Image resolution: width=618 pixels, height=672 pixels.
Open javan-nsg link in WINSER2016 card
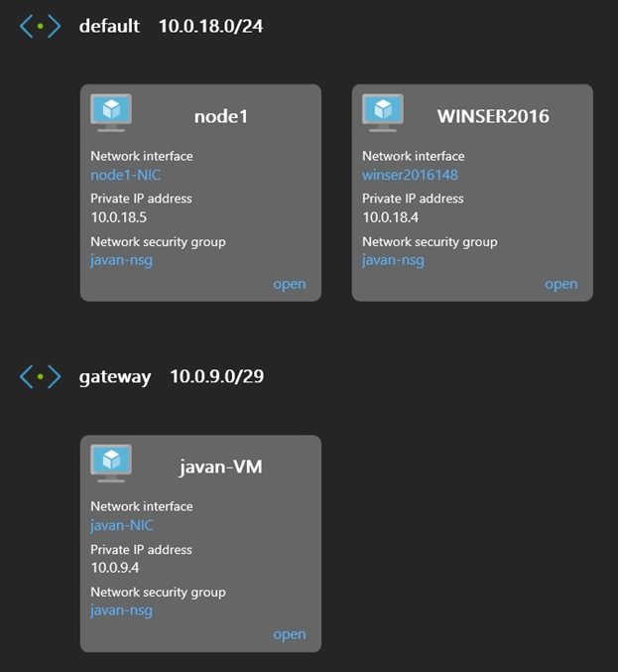point(393,260)
